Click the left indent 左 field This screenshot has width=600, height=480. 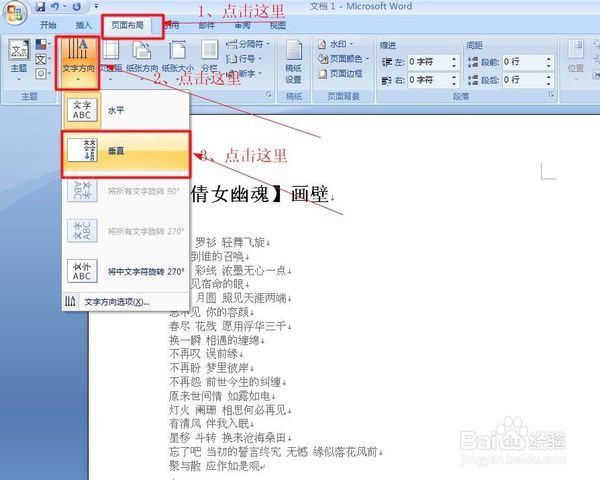pos(429,62)
